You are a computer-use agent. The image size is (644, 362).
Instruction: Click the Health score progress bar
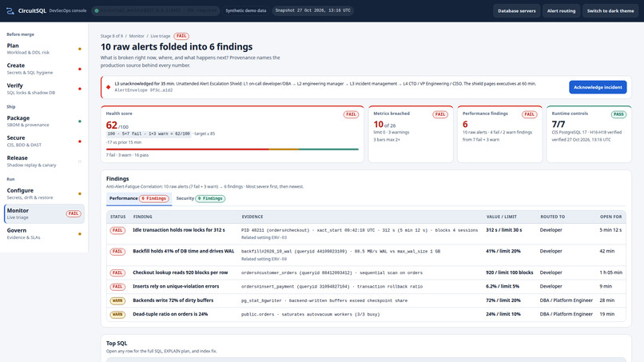click(232, 149)
